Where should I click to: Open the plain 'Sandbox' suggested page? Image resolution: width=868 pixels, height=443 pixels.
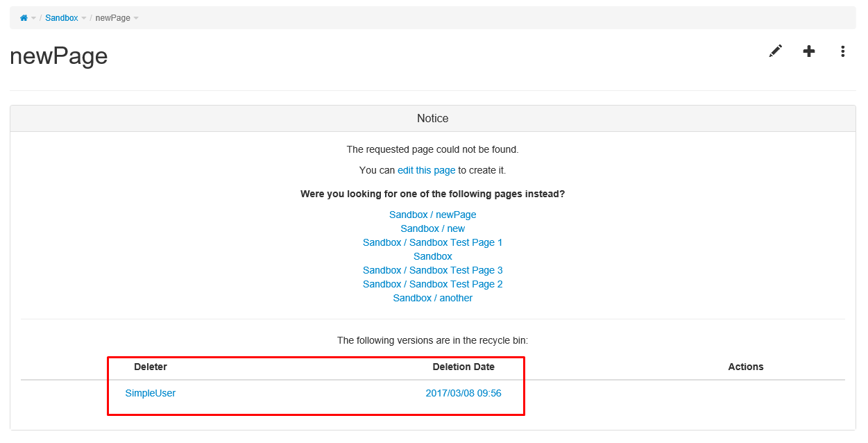coord(433,256)
